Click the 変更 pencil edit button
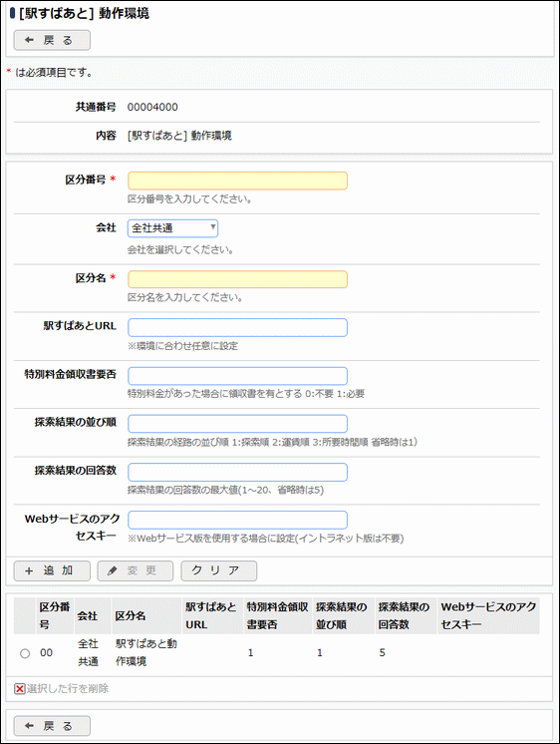 pyautogui.click(x=136, y=570)
